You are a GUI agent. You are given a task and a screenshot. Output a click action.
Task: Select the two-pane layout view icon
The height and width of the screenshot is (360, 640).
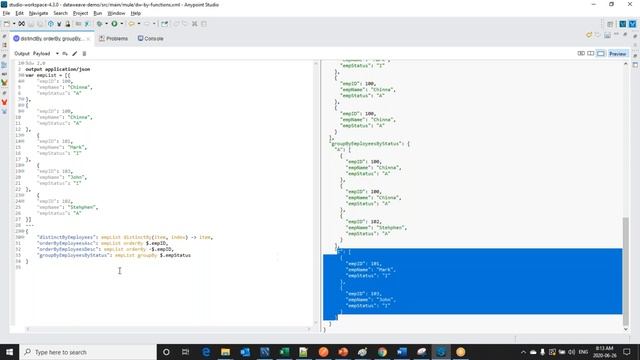click(591, 53)
